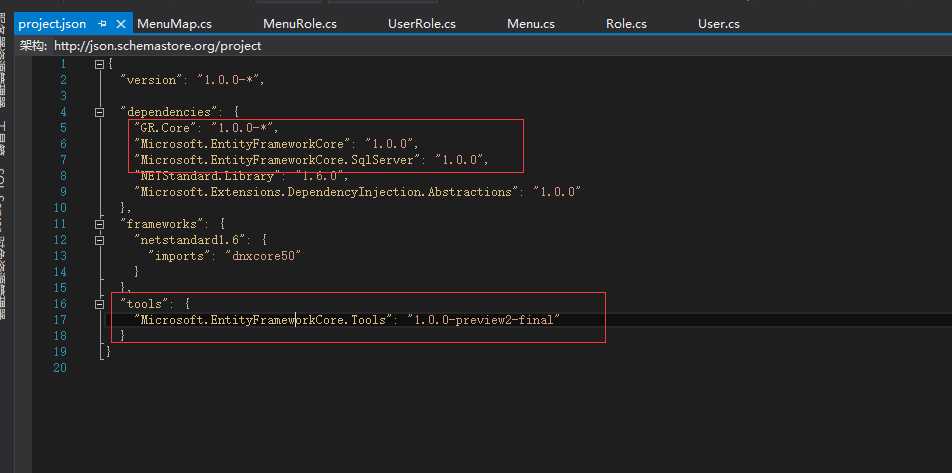The width and height of the screenshot is (952, 473).
Task: Click the "imports" key text
Action: click(x=180, y=256)
